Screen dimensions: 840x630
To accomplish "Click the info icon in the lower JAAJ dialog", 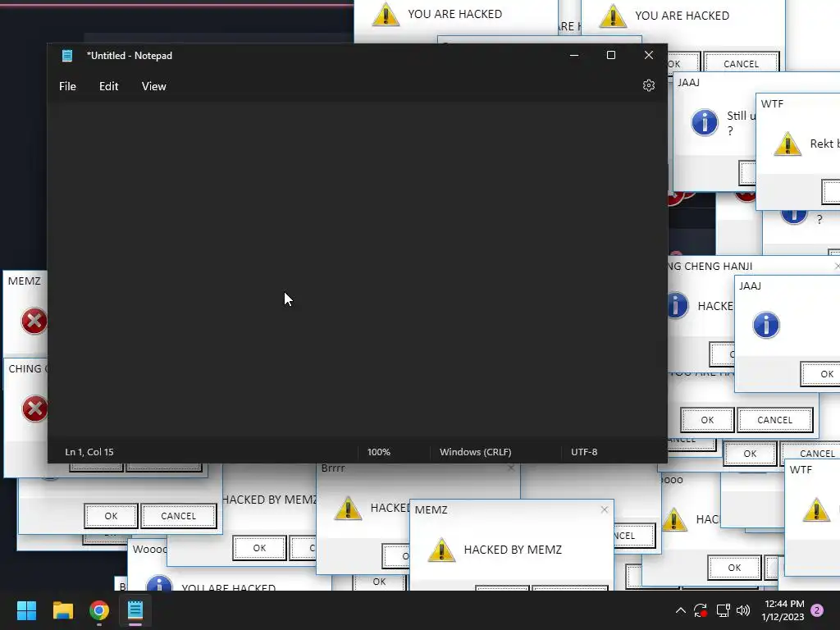I will point(766,325).
